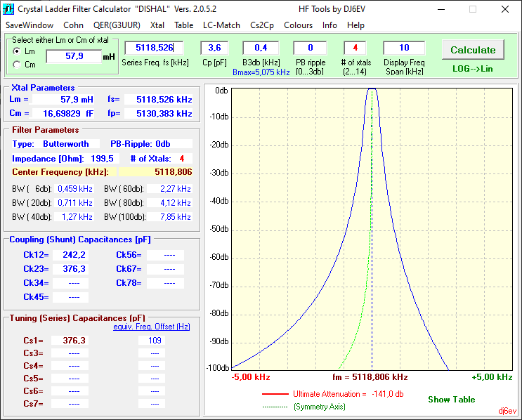Click the DISHAL app icon in title bar

8,9
